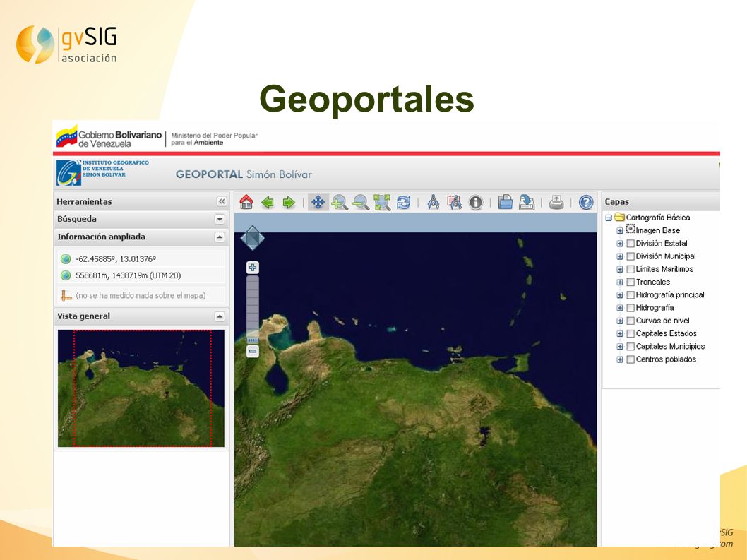Screen dimensions: 747x560
Task: Collapse the Información ampliada panel arrow
Action: point(220,237)
